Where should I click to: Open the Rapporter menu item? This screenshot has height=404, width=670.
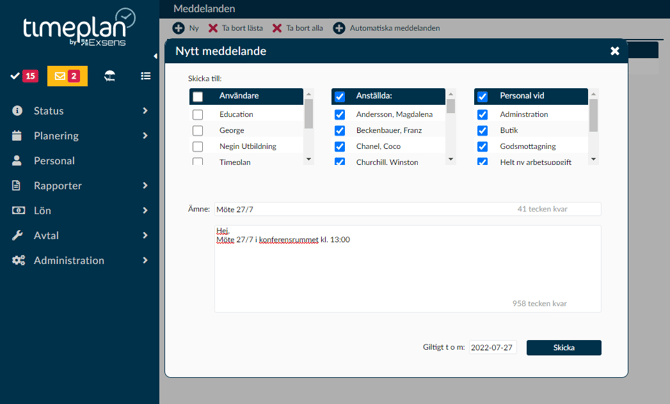point(58,186)
